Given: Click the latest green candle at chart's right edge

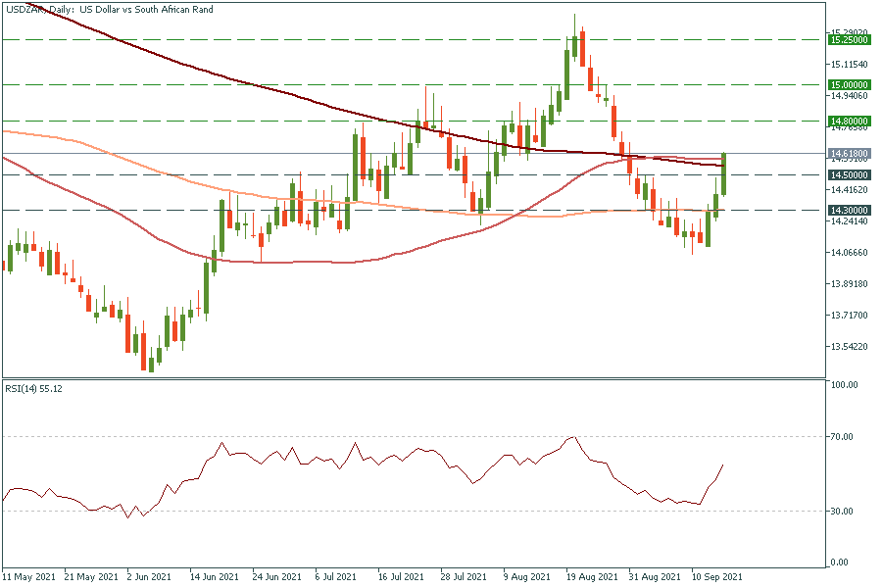Looking at the screenshot, I should (x=724, y=174).
